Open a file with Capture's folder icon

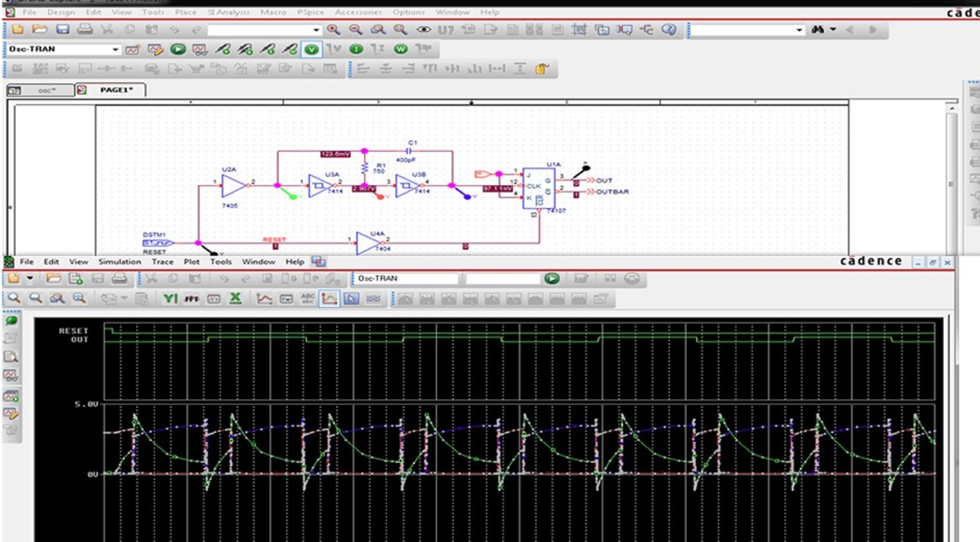[40, 30]
